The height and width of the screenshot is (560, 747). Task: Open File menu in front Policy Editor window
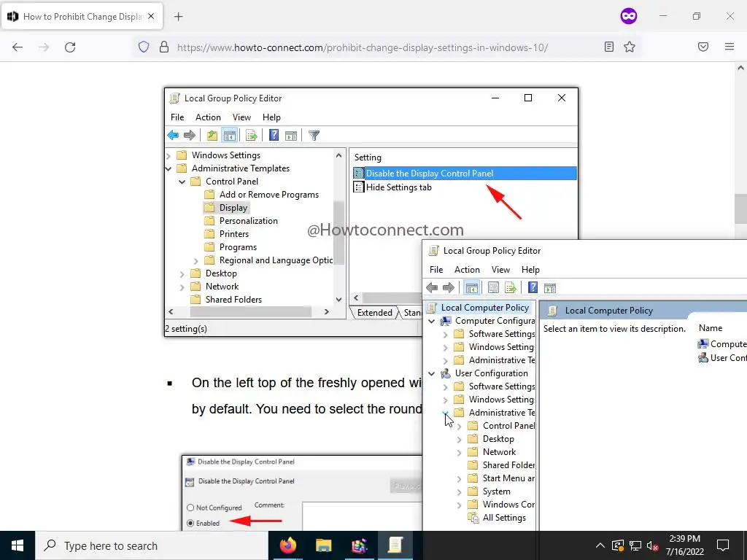pos(436,270)
